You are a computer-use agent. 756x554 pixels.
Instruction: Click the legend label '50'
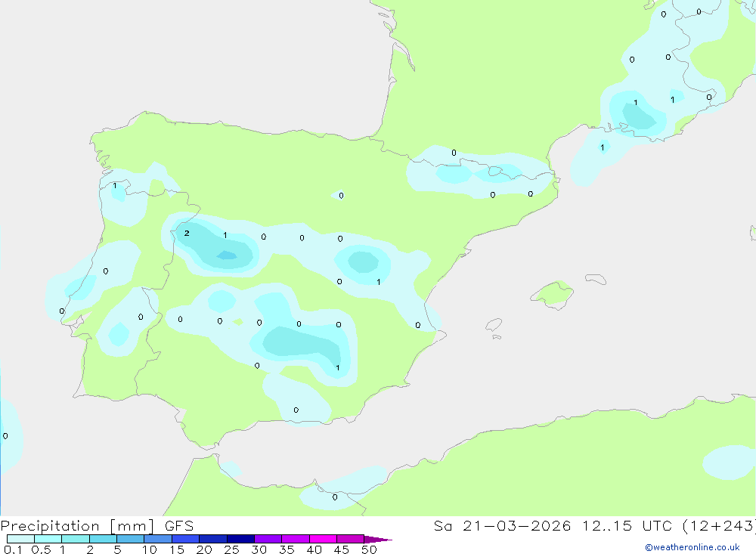369,549
